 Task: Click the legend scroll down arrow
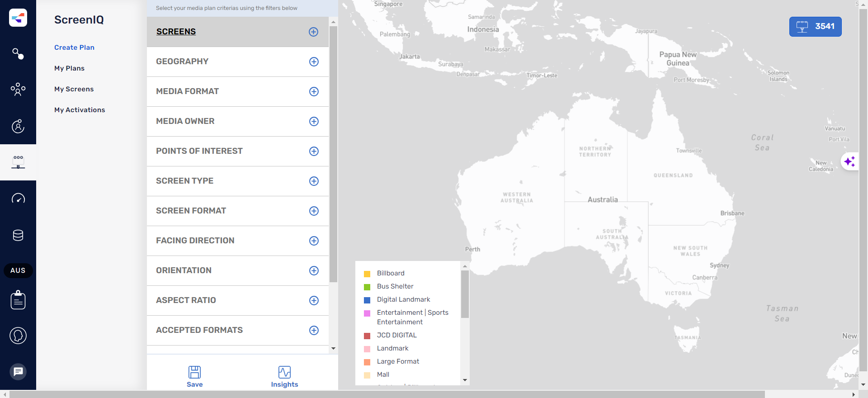pyautogui.click(x=465, y=380)
